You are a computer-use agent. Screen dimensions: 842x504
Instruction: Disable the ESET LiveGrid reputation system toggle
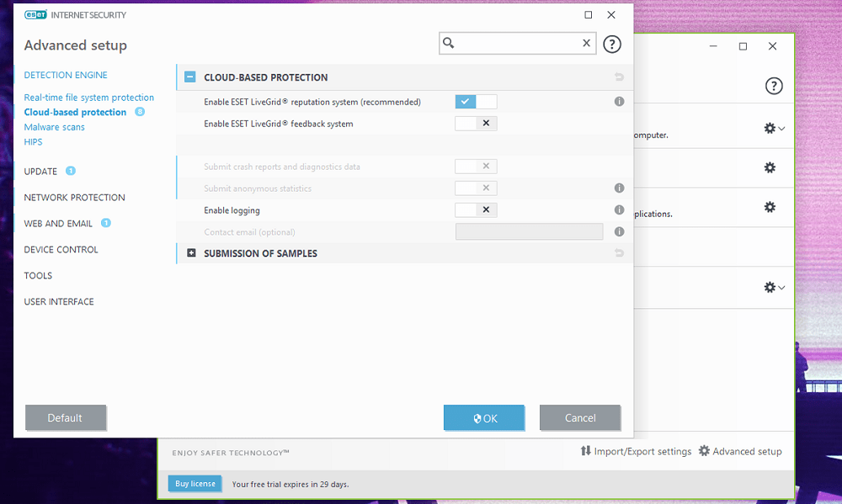[x=476, y=102]
